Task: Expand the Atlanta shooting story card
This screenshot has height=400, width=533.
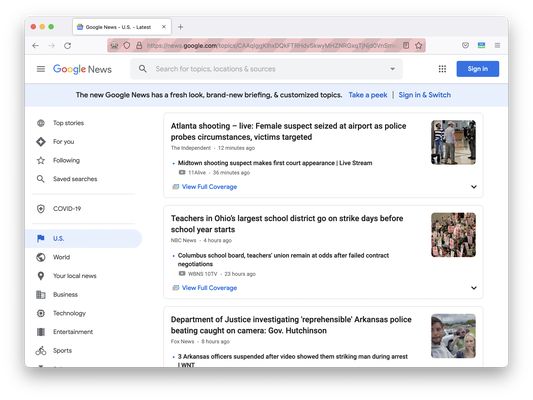Action: (x=474, y=187)
